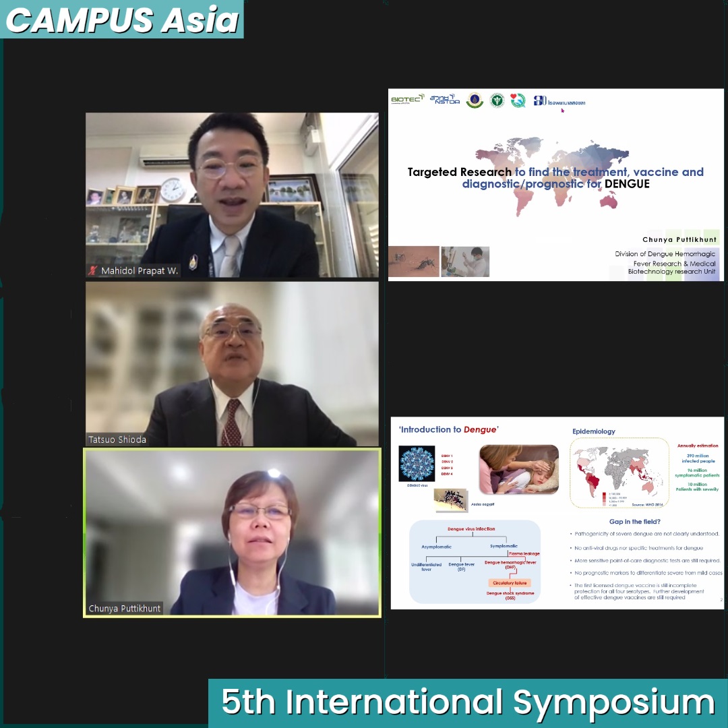Click the muted microphone icon beside Mahidol Prapat W.
728x728 pixels.
click(93, 271)
